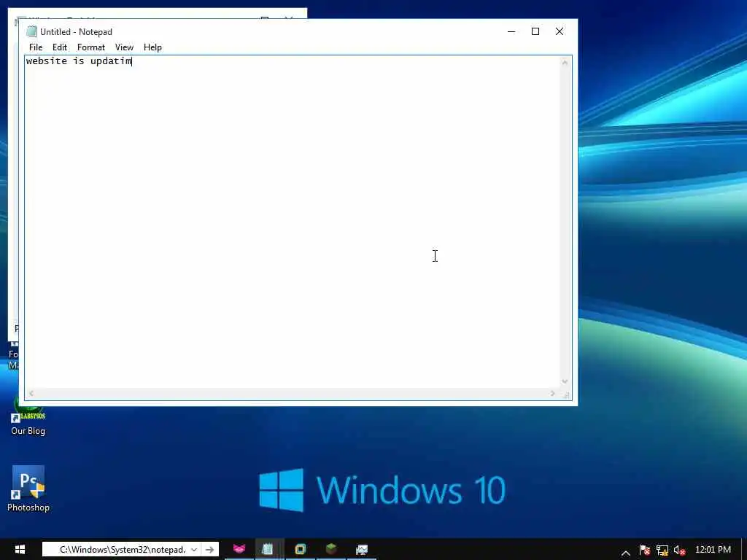Open the File menu in Notepad
747x560 pixels.
[x=35, y=47]
